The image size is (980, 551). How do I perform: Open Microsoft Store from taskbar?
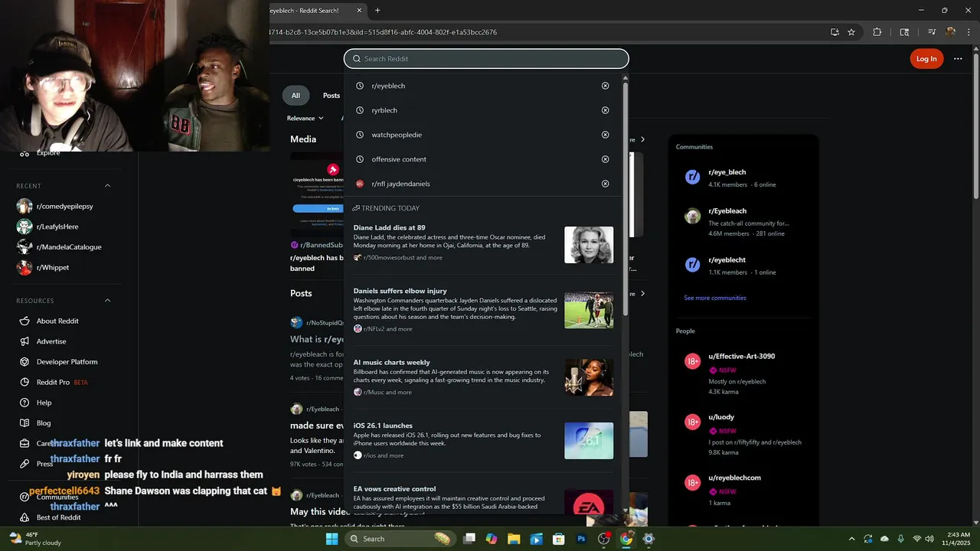pos(559,539)
